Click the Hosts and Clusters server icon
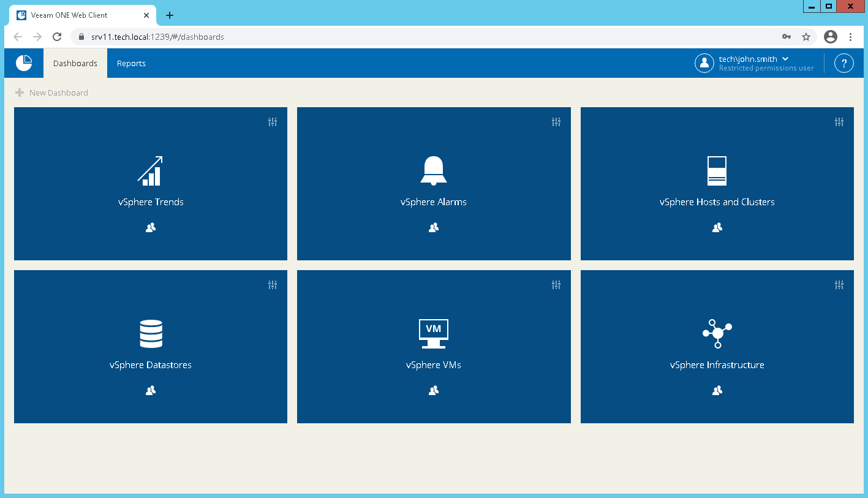 click(717, 171)
